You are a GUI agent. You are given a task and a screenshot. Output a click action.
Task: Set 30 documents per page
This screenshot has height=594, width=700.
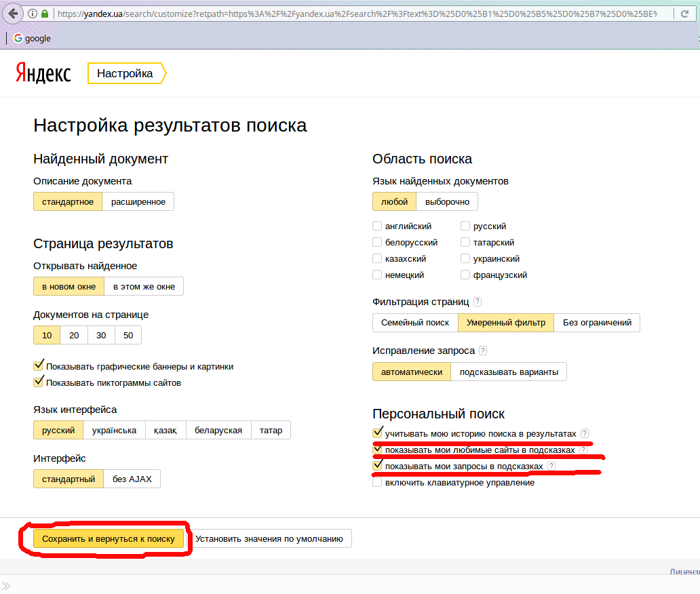(101, 335)
